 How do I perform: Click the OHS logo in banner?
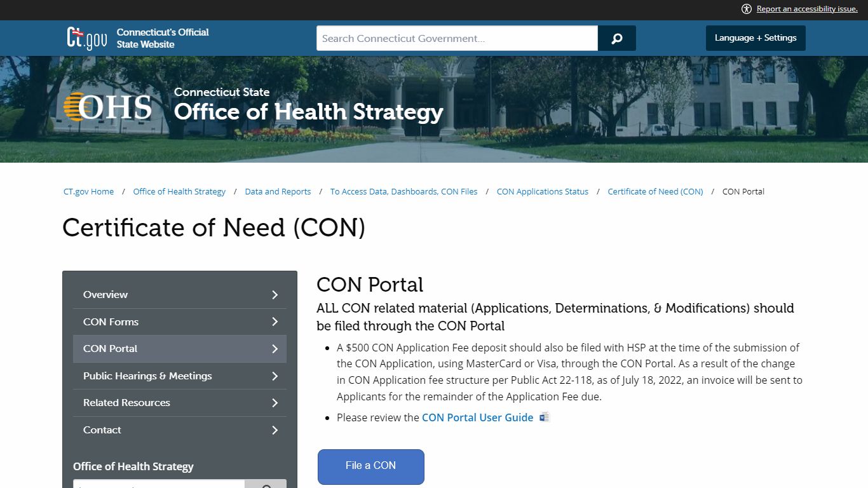coord(108,107)
